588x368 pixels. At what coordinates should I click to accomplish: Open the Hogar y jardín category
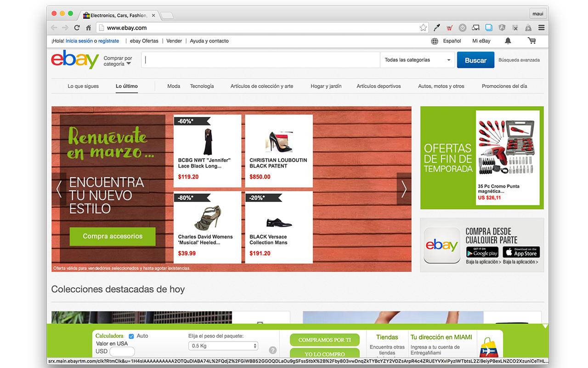(x=326, y=86)
